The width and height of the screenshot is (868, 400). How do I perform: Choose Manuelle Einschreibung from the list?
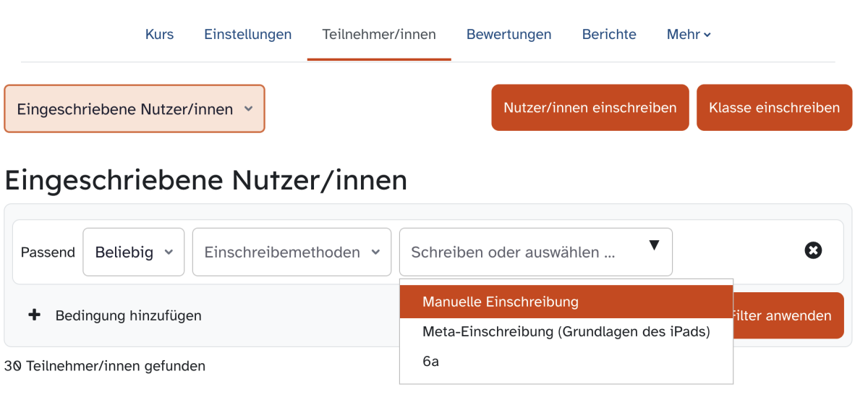[566, 302]
